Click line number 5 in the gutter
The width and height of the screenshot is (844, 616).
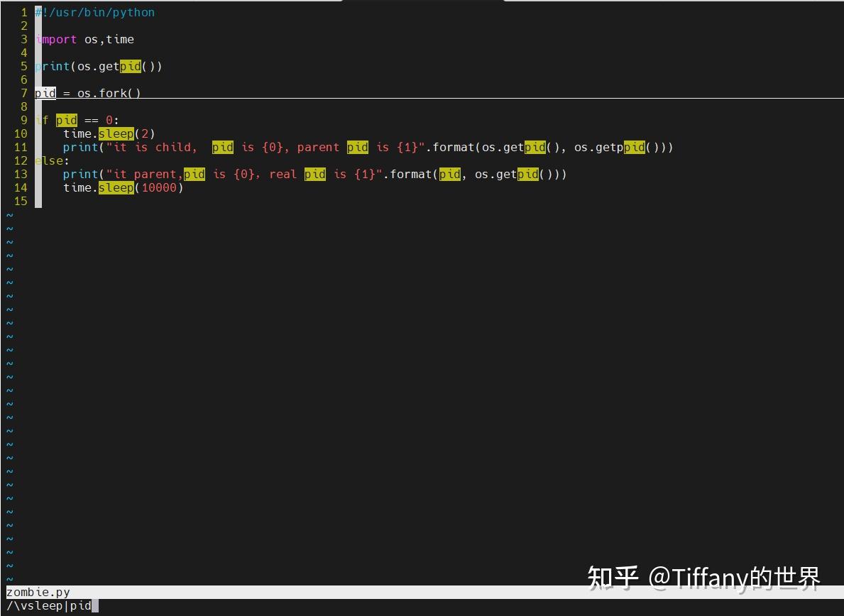click(x=23, y=66)
